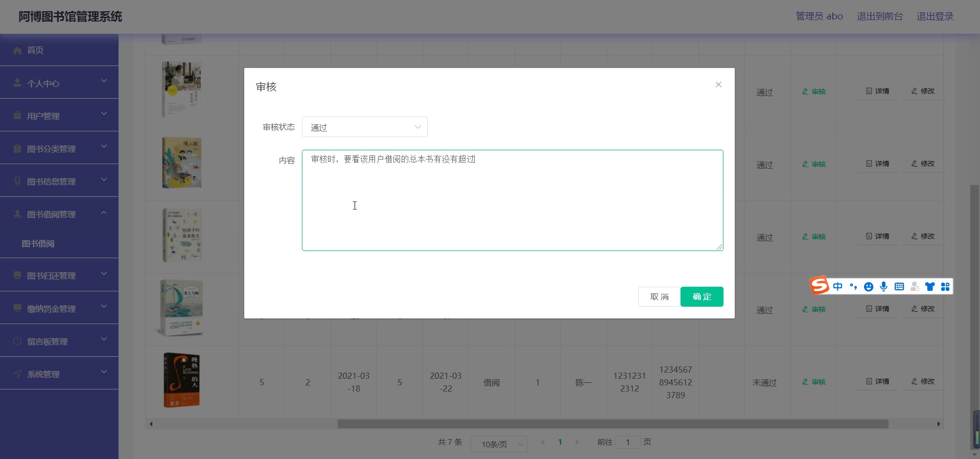Confirm the review with 确定 button
Screen dimensions: 980x459
(x=702, y=296)
